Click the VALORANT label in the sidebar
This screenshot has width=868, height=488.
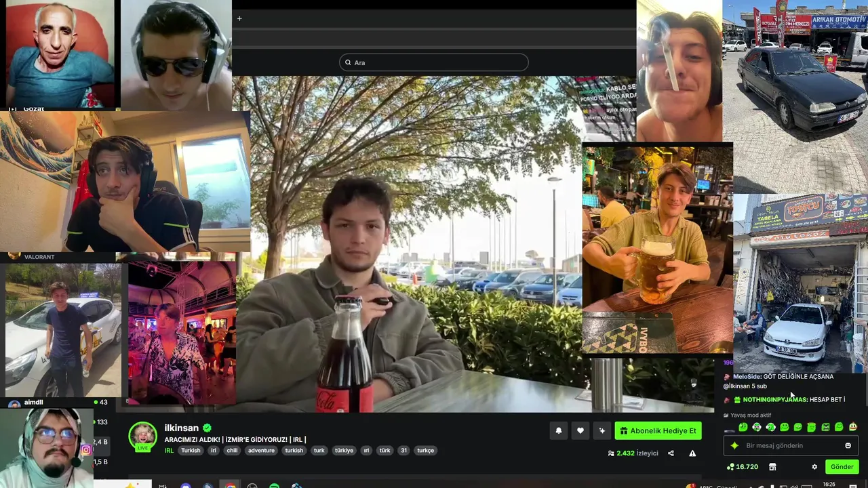point(39,257)
